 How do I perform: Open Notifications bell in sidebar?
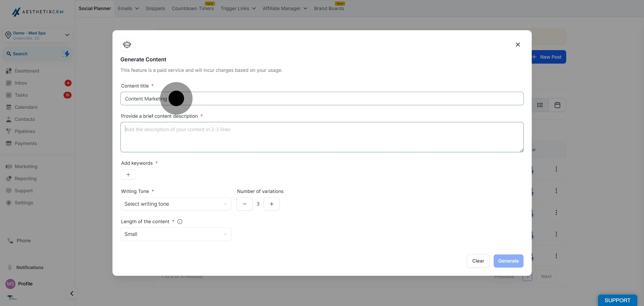(10, 267)
